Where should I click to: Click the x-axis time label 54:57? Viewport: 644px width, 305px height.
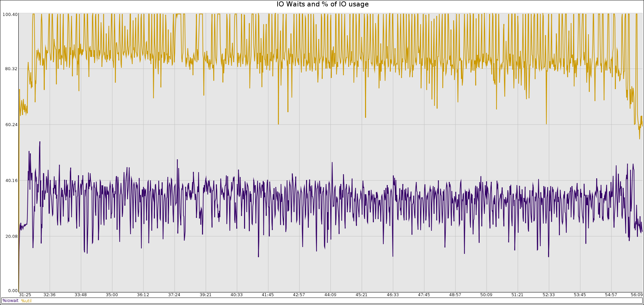click(611, 295)
